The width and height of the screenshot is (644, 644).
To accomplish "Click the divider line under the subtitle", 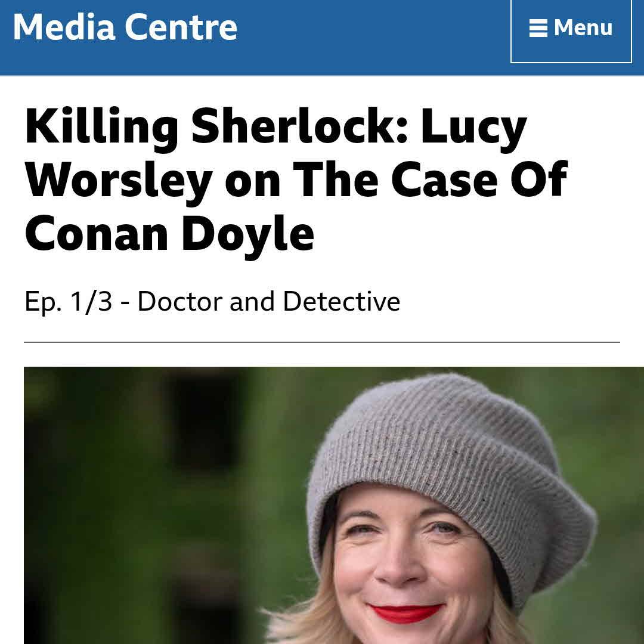I will 321,342.
